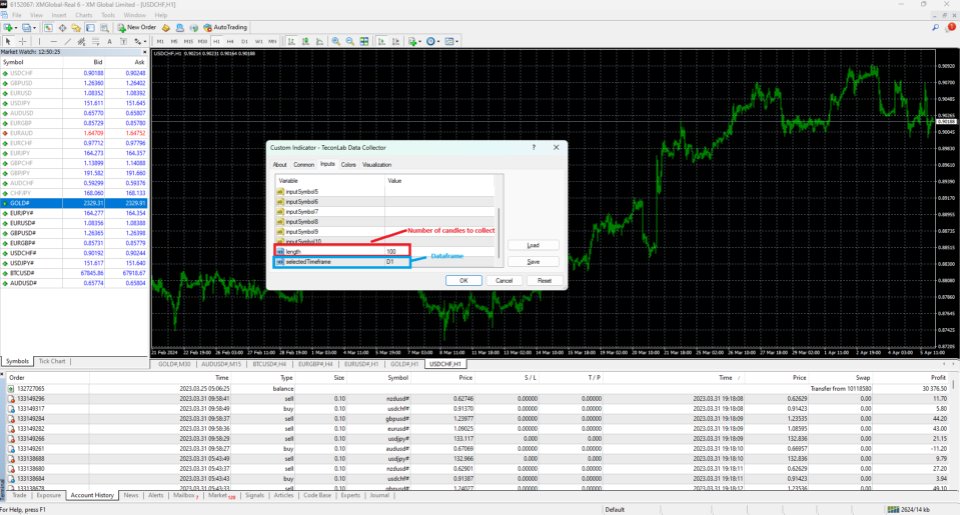Image resolution: width=960 pixels, height=515 pixels.
Task: Open the Charts menu
Action: point(84,15)
